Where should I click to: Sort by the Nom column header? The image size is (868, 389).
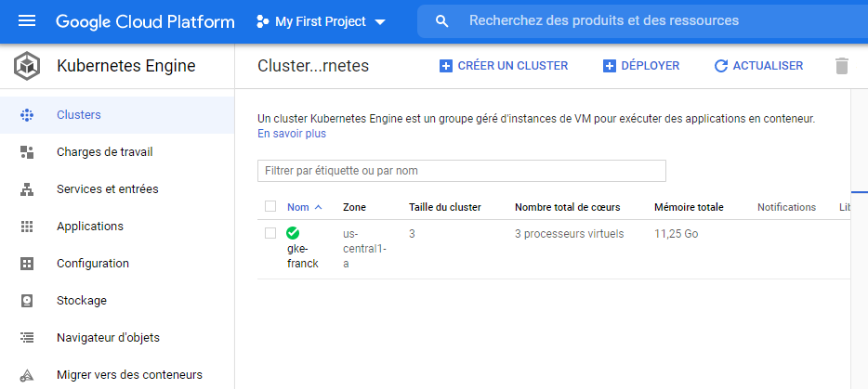point(297,207)
